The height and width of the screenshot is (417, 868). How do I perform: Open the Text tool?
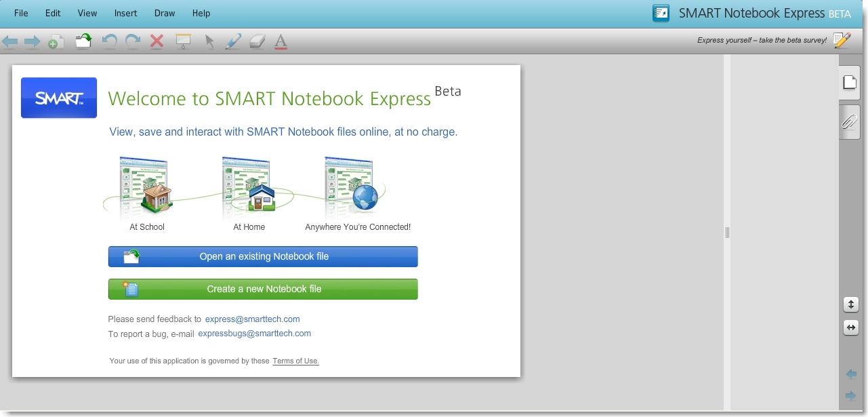click(x=281, y=41)
